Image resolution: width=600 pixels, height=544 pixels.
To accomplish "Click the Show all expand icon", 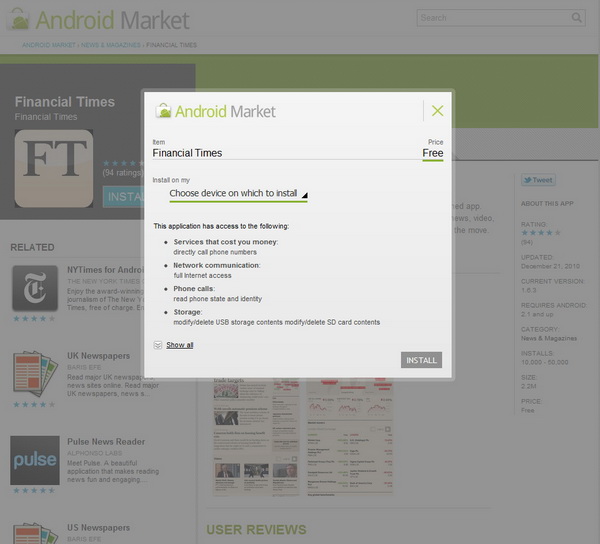I will pos(158,345).
